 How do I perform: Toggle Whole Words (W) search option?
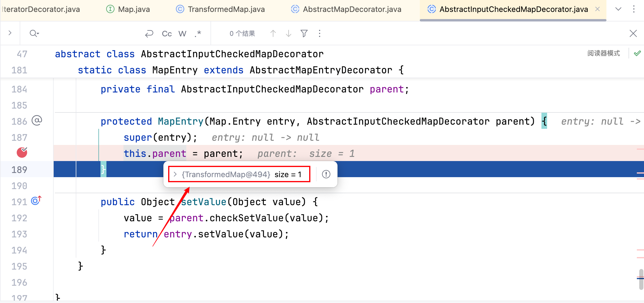point(182,34)
